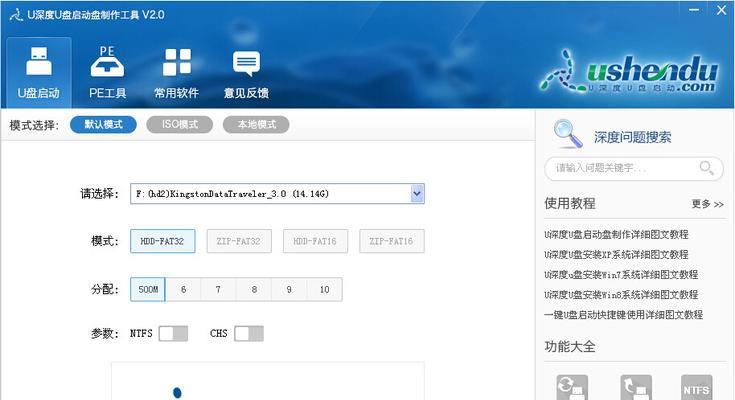Click the Kingston DataTraveler drive combo box
Viewport: 735px width, 400px height.
[x=277, y=194]
